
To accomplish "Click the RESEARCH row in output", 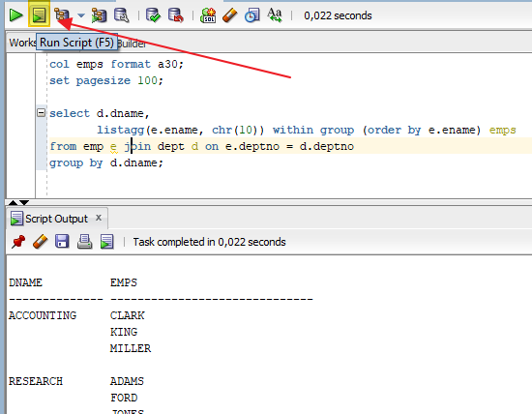I will point(36,381).
